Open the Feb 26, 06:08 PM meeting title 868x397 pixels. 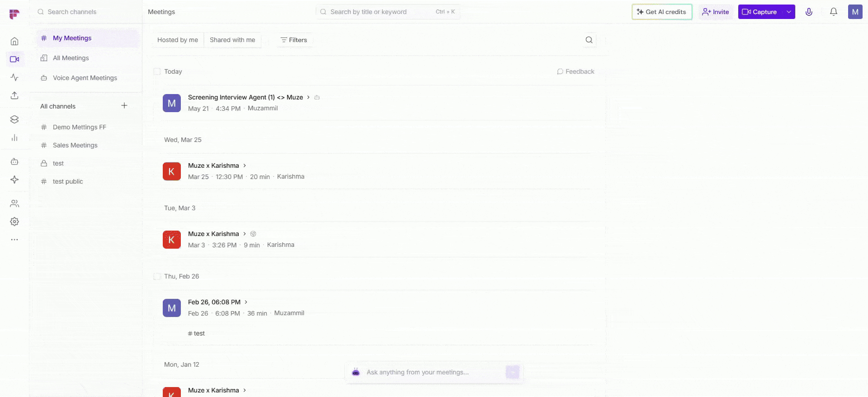pyautogui.click(x=214, y=302)
